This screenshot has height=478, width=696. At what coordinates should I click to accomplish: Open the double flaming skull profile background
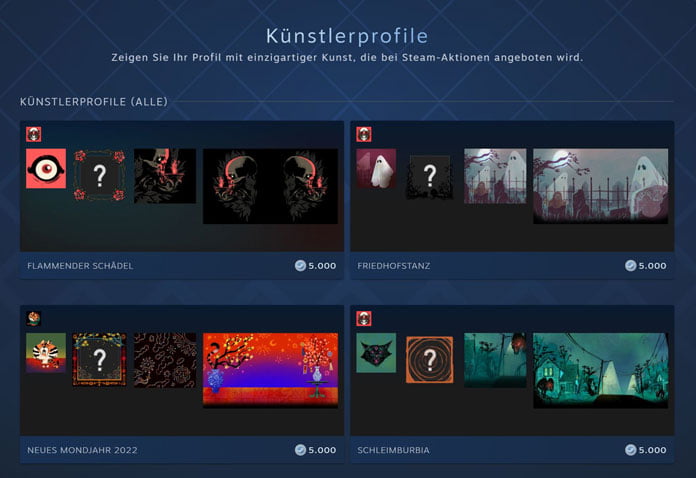coord(270,186)
